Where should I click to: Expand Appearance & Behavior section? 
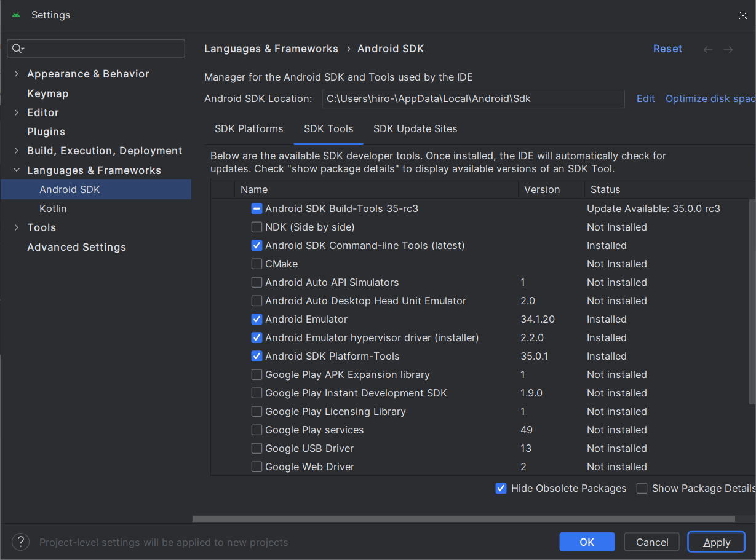pyautogui.click(x=16, y=74)
